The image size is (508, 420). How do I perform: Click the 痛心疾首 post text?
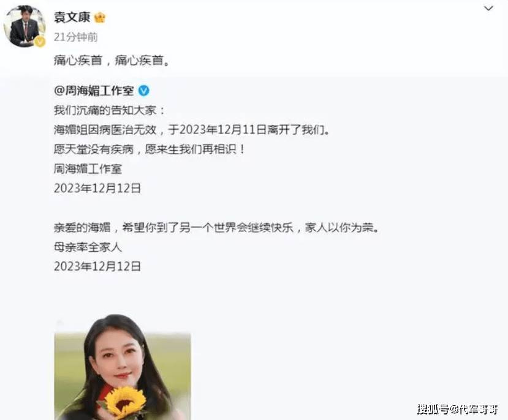click(x=112, y=61)
